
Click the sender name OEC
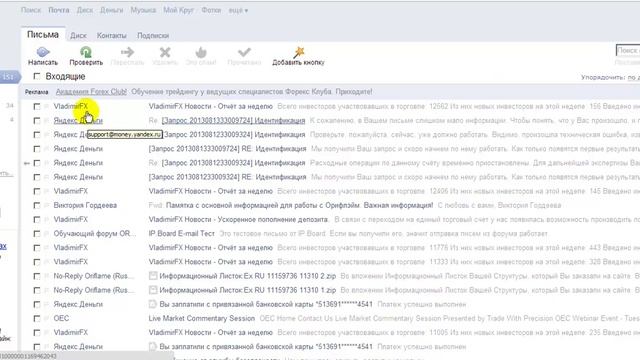tap(61, 318)
